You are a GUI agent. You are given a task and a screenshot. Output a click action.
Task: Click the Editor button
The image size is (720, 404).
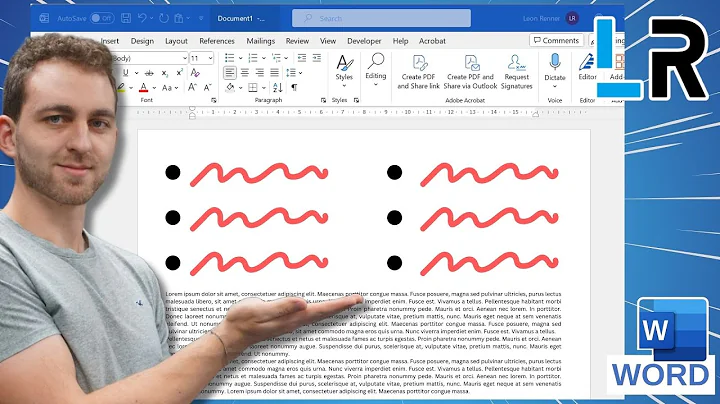[587, 68]
